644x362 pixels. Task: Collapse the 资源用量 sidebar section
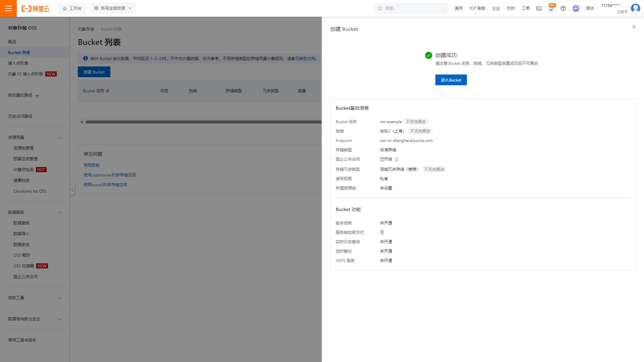(59, 138)
